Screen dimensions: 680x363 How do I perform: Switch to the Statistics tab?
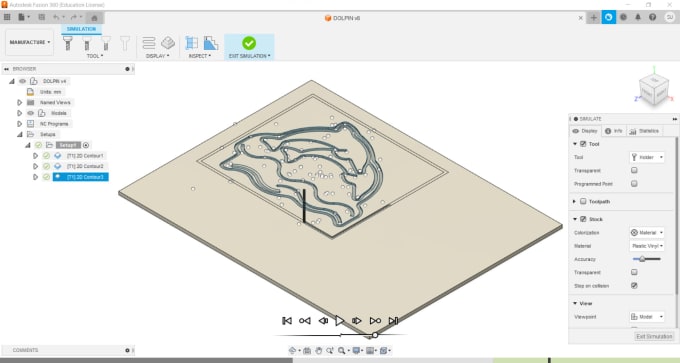pyautogui.click(x=645, y=131)
